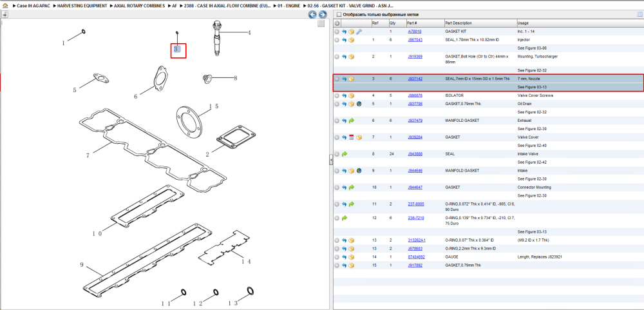
Task: Click the box icon in the J917892 row
Action: click(352, 265)
